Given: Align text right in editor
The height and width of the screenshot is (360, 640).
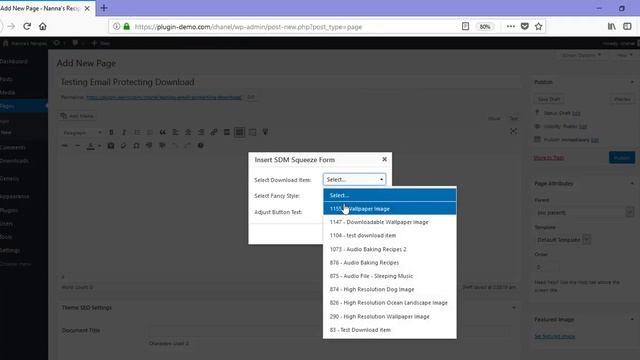Looking at the screenshot, I should [x=201, y=132].
